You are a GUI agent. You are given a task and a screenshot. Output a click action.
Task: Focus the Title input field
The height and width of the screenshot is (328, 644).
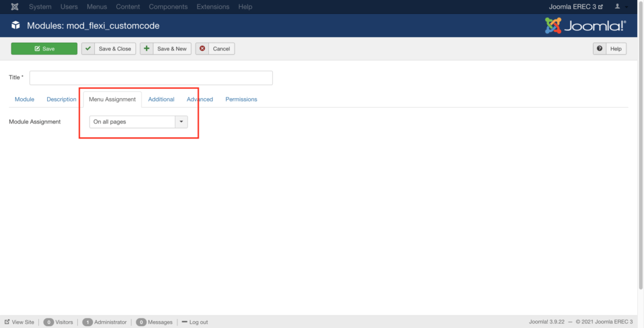point(151,77)
